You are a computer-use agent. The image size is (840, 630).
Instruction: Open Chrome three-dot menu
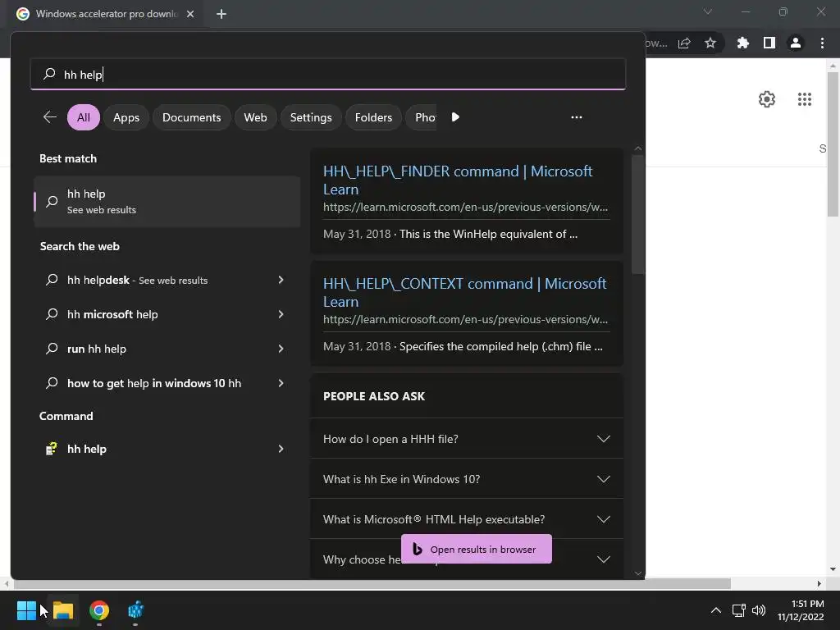click(x=822, y=43)
